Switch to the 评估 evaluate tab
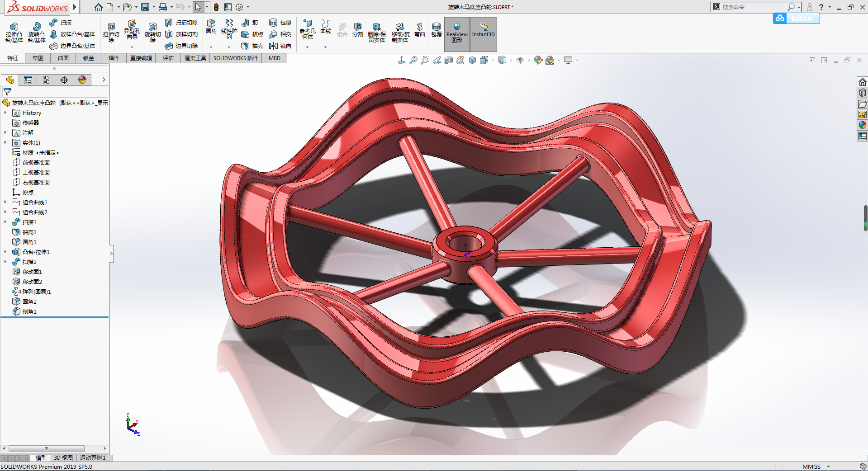868x471 pixels. [168, 58]
